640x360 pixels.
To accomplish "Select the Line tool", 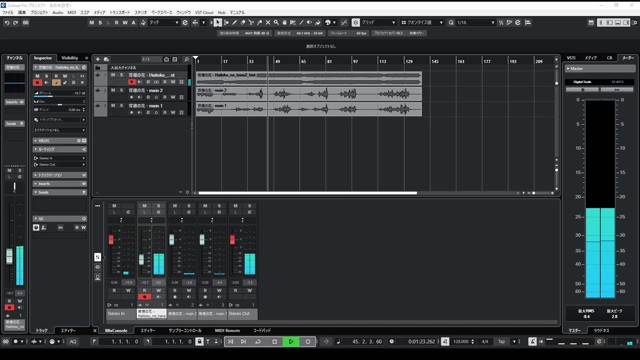I will click(x=301, y=23).
